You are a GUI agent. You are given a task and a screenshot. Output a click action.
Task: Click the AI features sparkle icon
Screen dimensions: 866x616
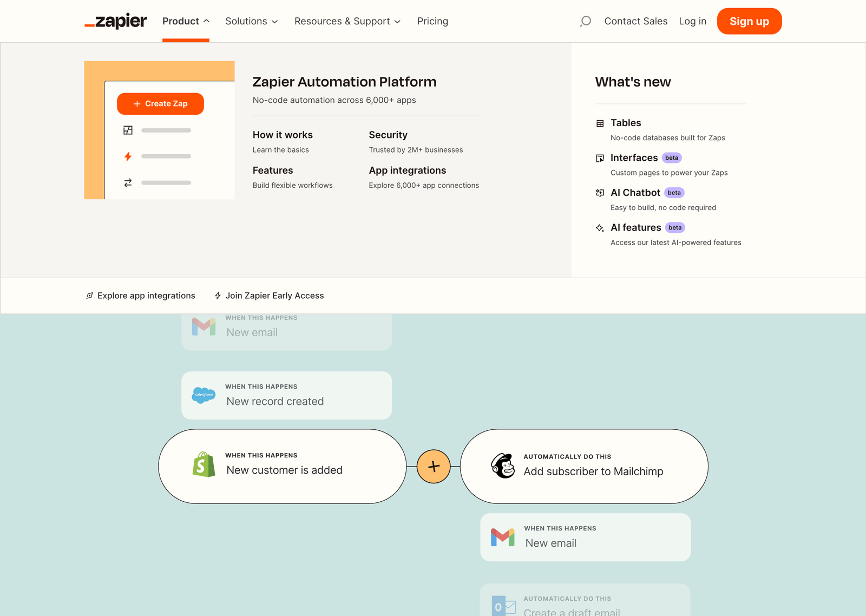point(600,228)
